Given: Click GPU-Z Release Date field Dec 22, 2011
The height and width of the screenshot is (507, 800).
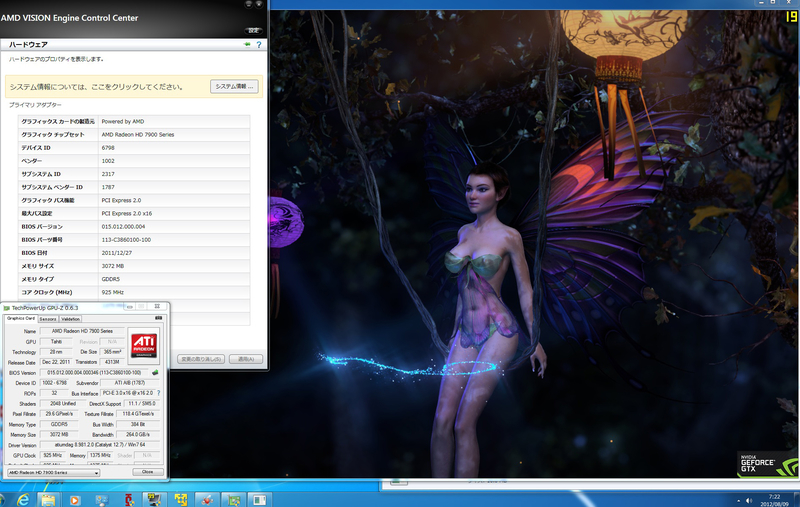Looking at the screenshot, I should point(56,362).
